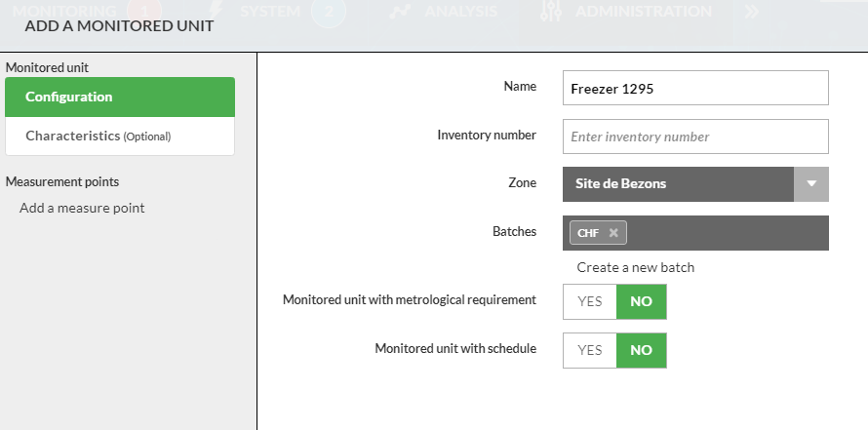
Task: Click Create a new batch
Action: (636, 268)
